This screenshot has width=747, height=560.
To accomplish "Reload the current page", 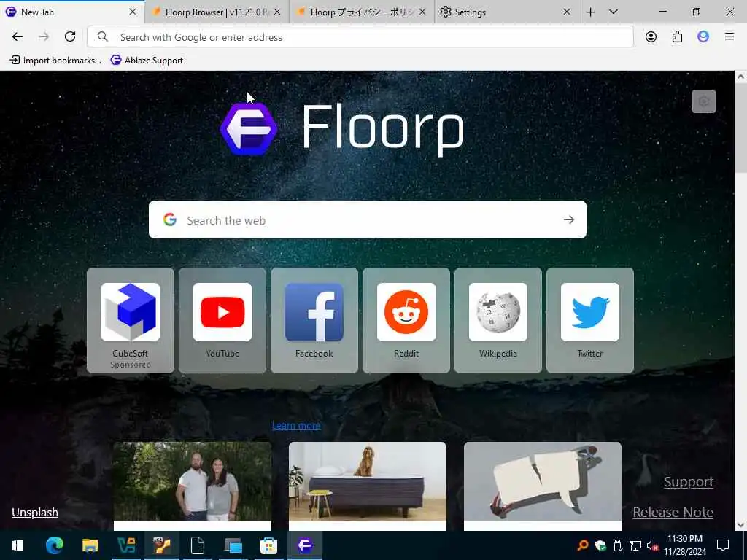I will click(70, 36).
